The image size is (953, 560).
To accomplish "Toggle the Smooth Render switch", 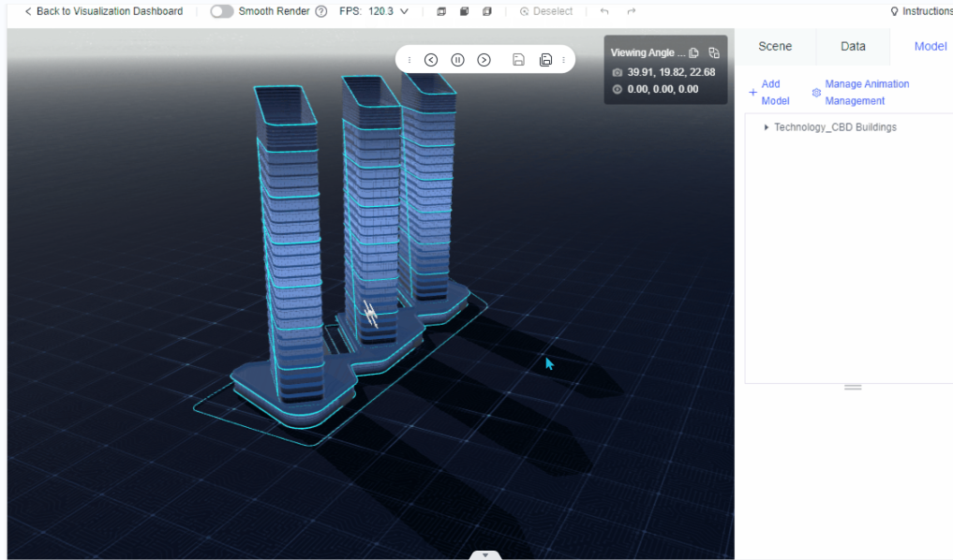I will coord(221,11).
